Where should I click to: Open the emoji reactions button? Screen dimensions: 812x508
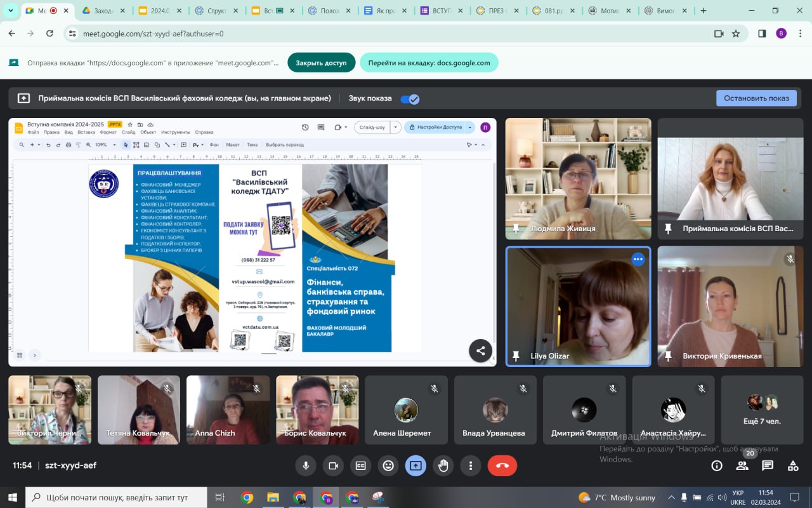click(x=388, y=465)
